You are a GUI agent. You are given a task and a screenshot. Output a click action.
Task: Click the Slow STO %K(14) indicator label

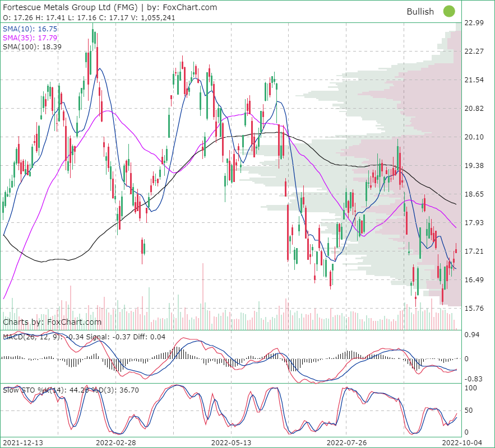31,390
